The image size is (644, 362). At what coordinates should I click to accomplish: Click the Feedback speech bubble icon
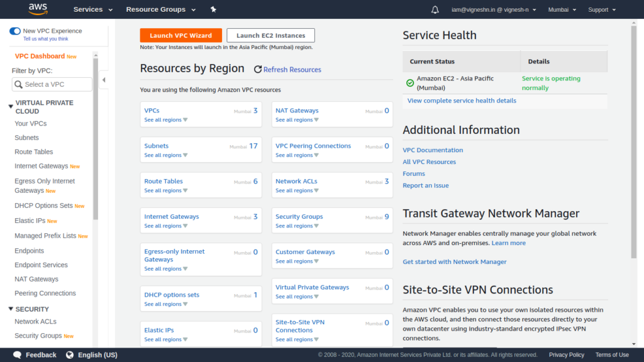coord(17,355)
